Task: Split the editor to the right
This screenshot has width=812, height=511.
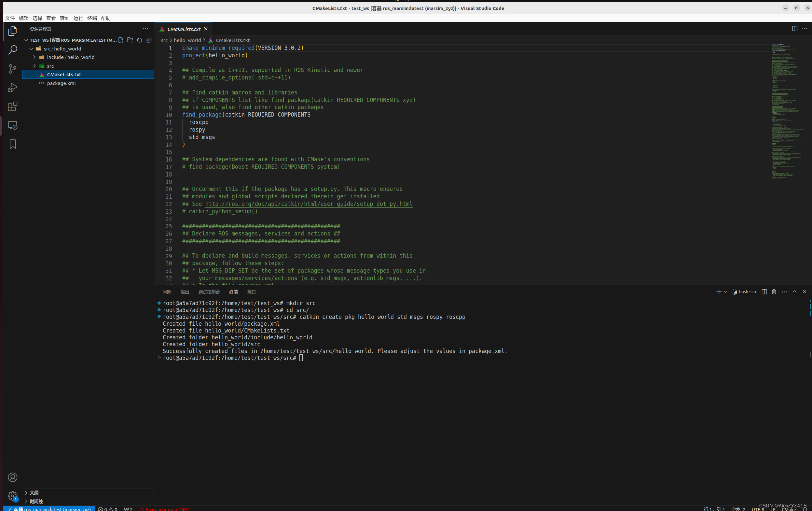Action: (x=794, y=29)
